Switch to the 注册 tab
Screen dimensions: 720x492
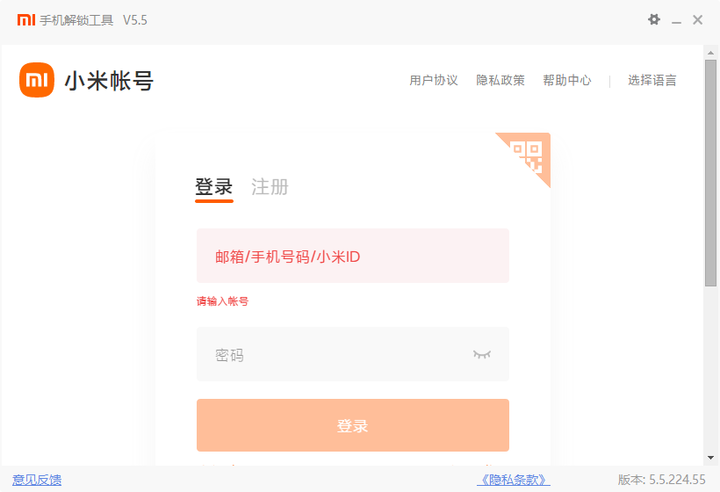270,187
